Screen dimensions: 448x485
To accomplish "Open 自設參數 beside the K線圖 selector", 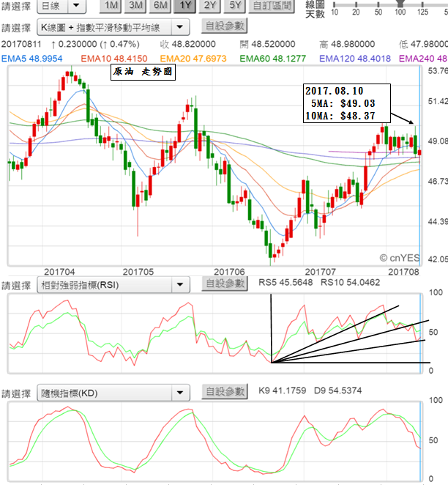I will pyautogui.click(x=225, y=26).
